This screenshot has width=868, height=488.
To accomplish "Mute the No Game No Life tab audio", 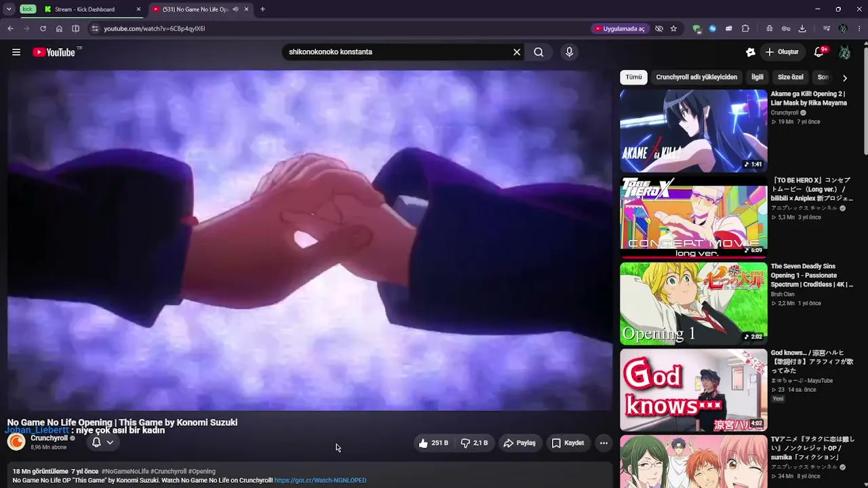I will coord(235,9).
